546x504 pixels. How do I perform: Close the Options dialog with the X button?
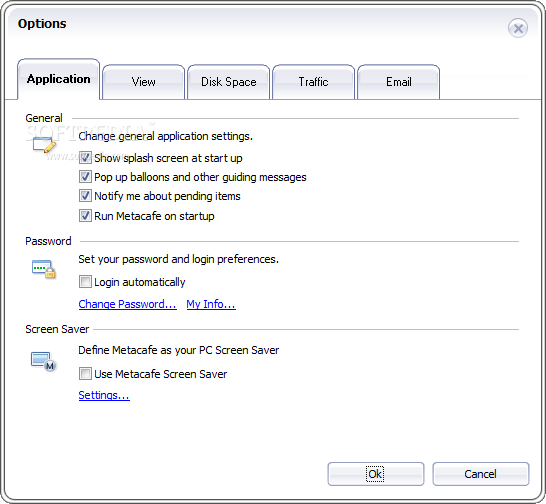518,28
